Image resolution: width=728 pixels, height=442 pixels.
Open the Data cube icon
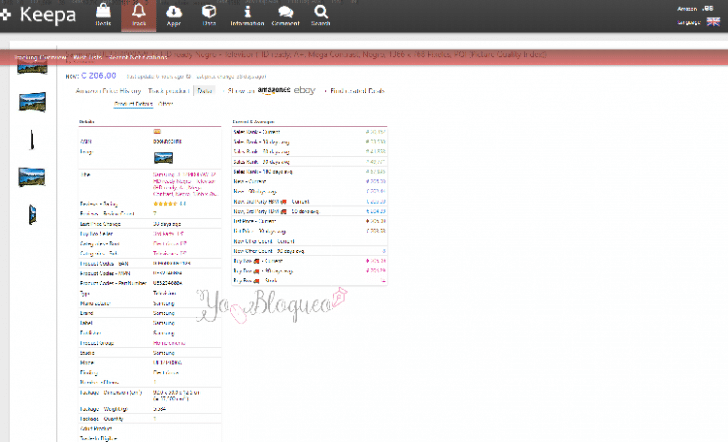209,14
